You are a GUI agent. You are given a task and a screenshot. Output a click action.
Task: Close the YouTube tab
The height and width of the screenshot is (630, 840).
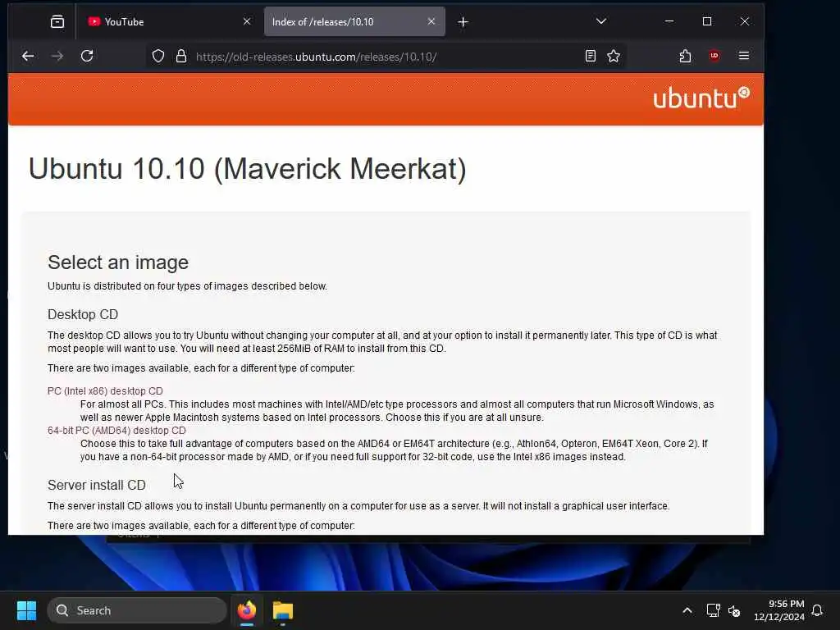246,21
